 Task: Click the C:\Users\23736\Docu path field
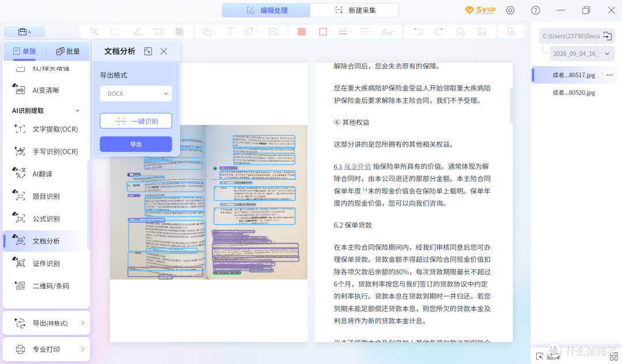[x=571, y=36]
